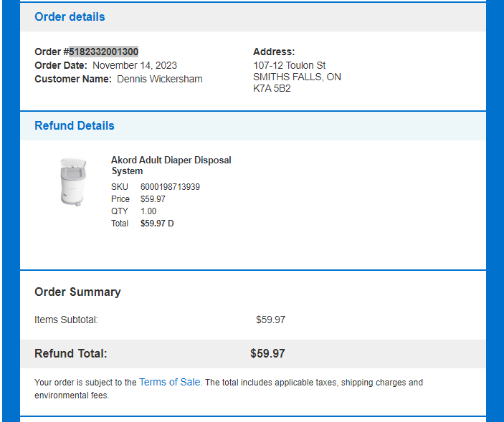This screenshot has width=504, height=422.
Task: Click the Order Date November 14, 2023
Action: tap(135, 65)
